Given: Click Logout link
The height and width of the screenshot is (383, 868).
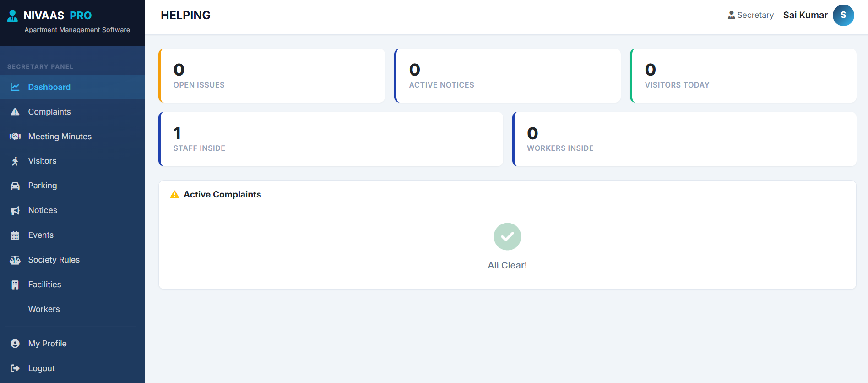Looking at the screenshot, I should [x=72, y=368].
